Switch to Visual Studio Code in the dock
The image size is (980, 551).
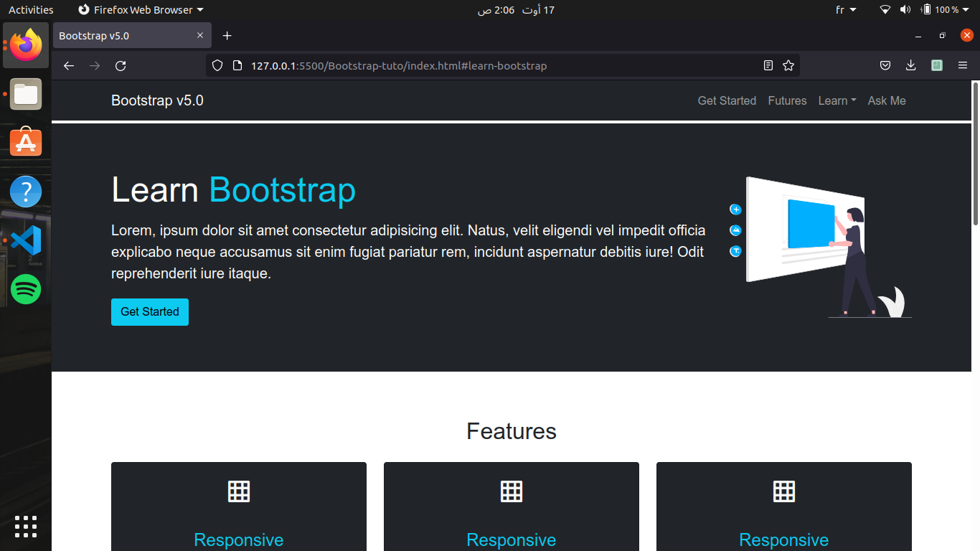coord(26,240)
